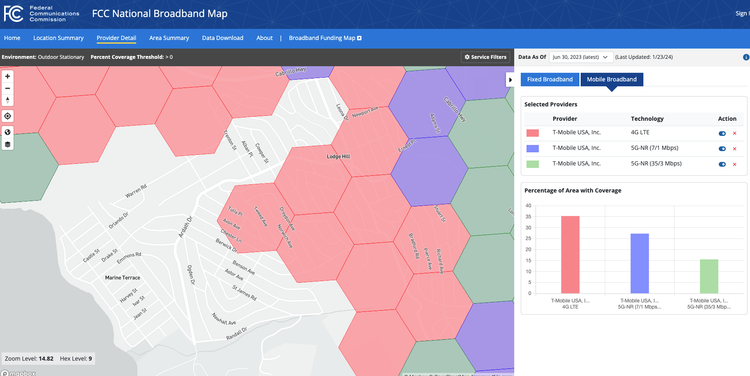Zoom in the map with plus button
This screenshot has width=750, height=376.
coord(8,76)
